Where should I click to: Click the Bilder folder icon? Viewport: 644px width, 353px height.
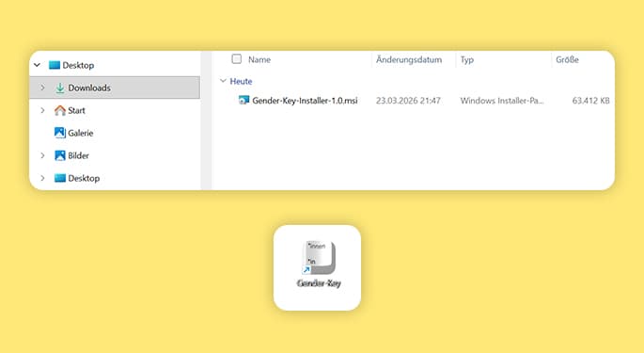60,155
